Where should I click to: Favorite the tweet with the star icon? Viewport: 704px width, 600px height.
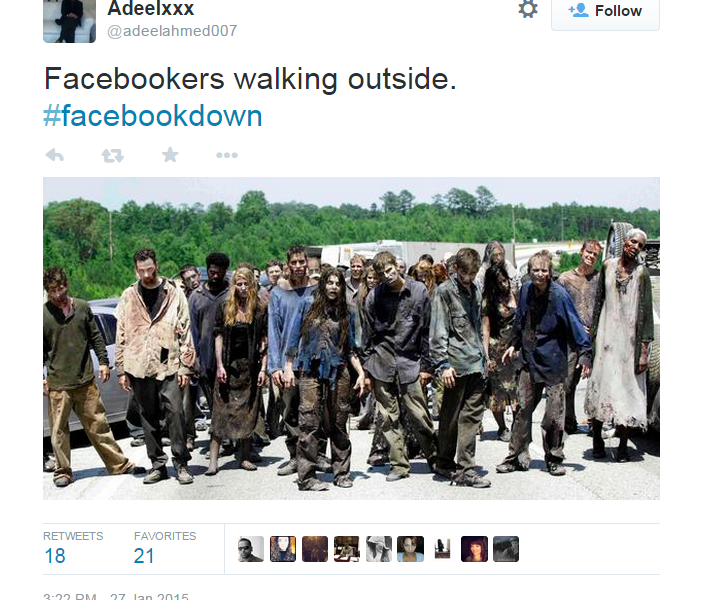(170, 155)
